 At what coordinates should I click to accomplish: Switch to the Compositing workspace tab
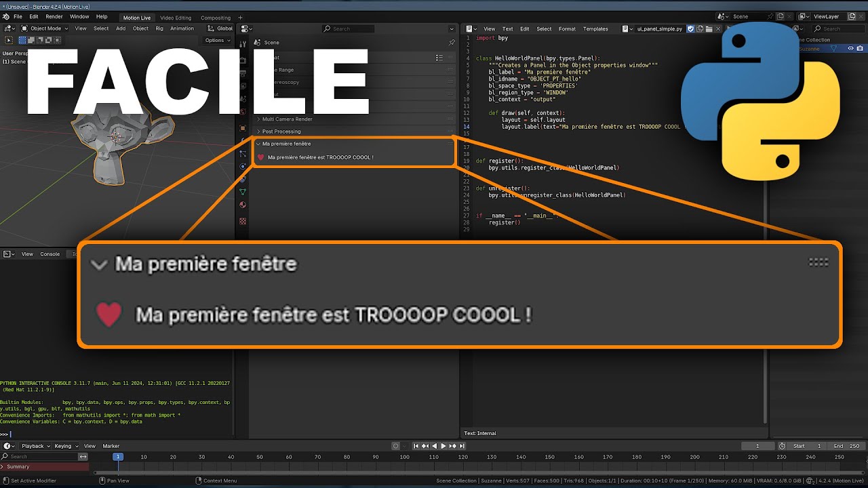[x=216, y=18]
